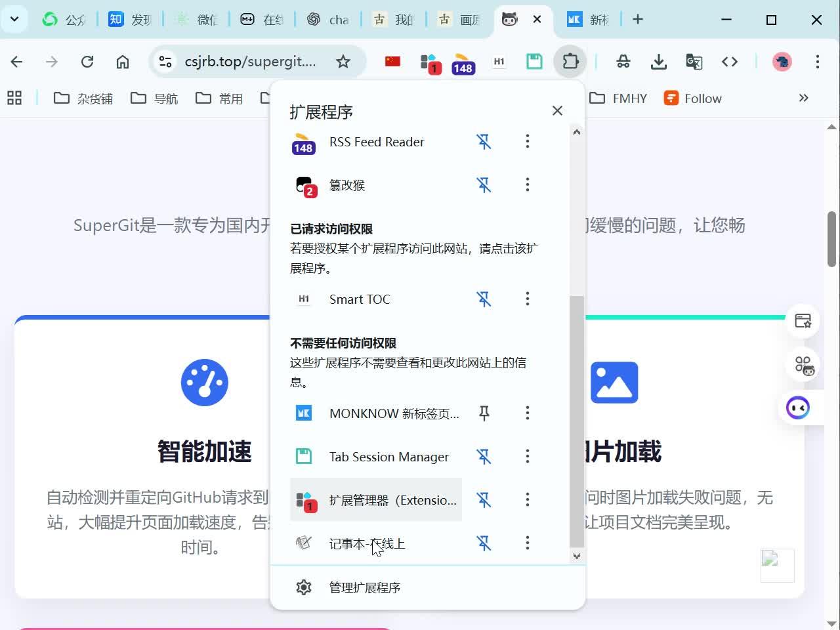Viewport: 840px width, 630px height.
Task: Bookmark this page with the star icon
Action: click(x=343, y=62)
